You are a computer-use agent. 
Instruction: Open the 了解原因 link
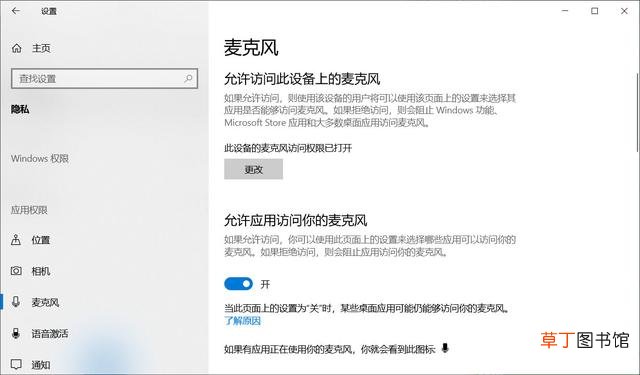[x=242, y=321]
